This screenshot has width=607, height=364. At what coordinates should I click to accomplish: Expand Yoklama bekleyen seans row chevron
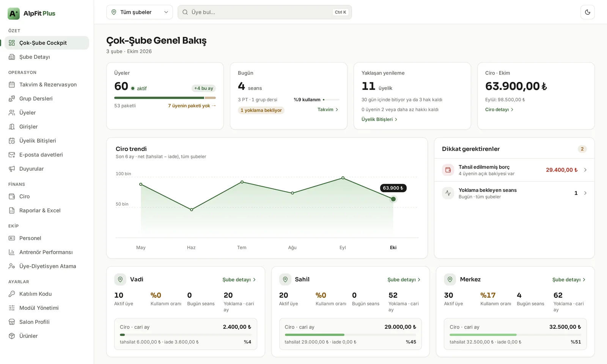[585, 193]
